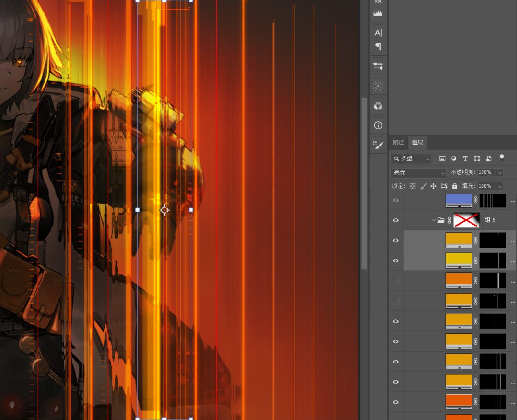The image size is (517, 420).
Task: Filter for adjustment layers icon
Action: [453, 159]
